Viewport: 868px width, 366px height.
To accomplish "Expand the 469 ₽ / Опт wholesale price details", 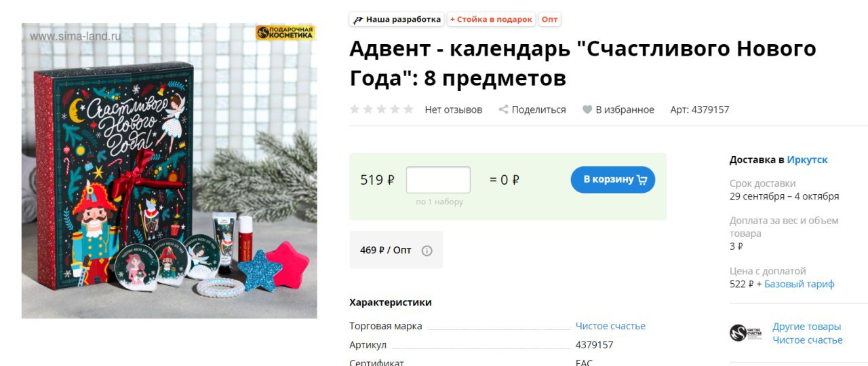I will click(396, 250).
